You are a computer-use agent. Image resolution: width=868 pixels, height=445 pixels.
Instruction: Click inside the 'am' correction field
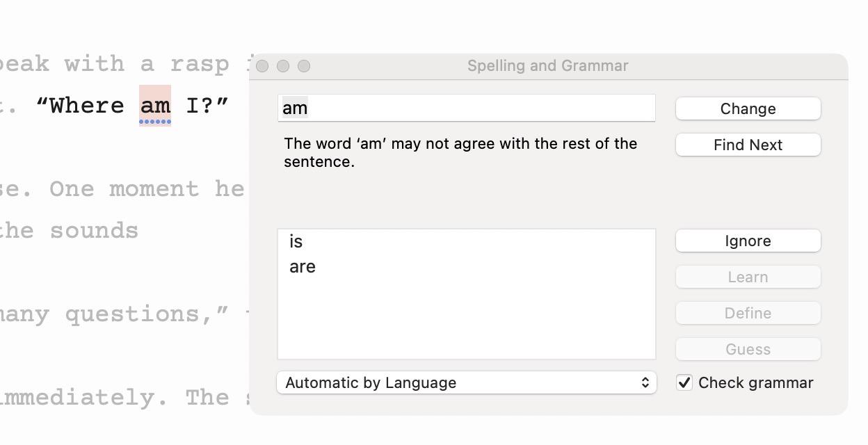(x=466, y=108)
